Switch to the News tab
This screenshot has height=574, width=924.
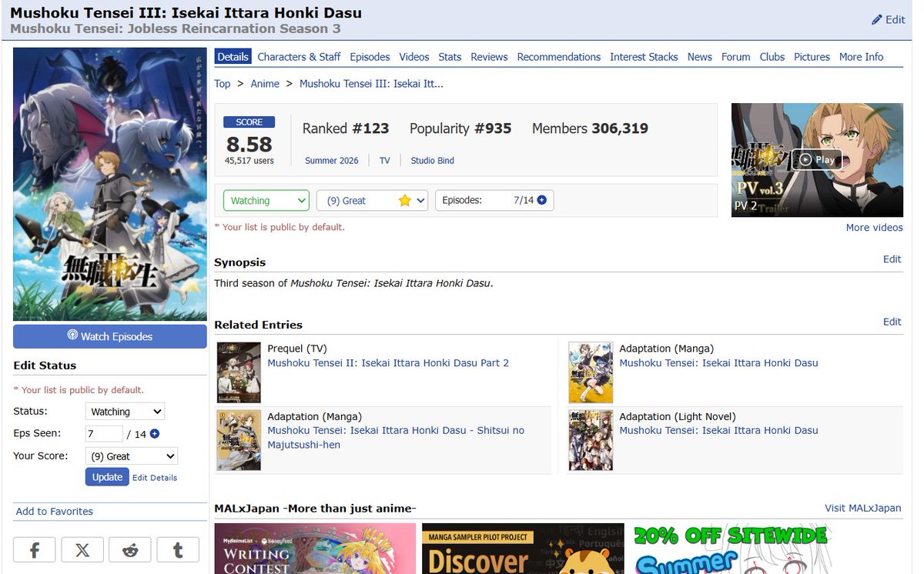700,57
